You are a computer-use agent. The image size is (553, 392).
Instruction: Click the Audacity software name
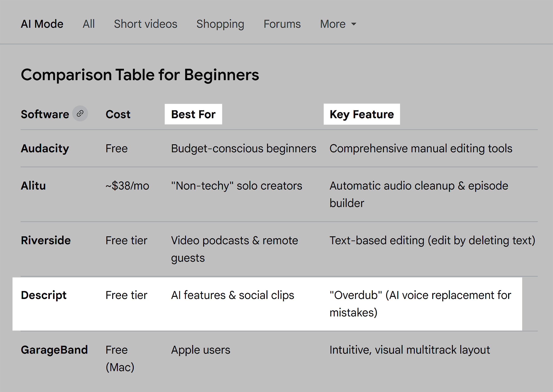pos(45,149)
